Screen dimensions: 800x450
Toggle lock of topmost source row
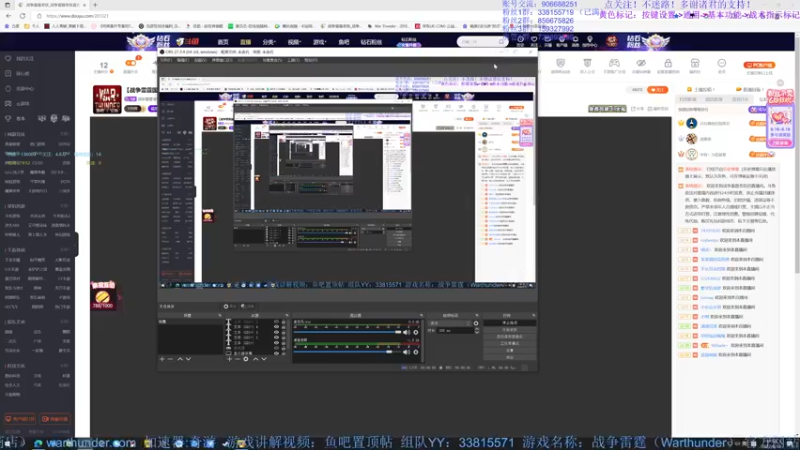[x=284, y=322]
